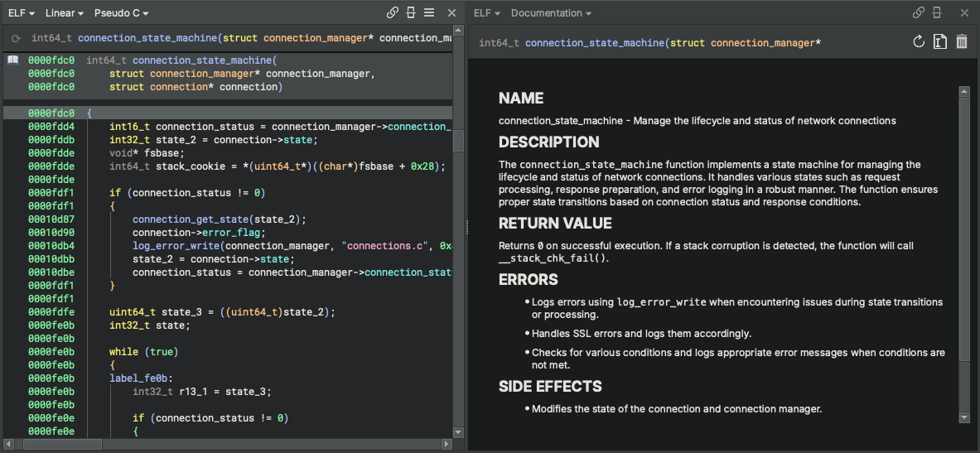The image size is (980, 453).
Task: Click the save documentation page icon
Action: [940, 42]
